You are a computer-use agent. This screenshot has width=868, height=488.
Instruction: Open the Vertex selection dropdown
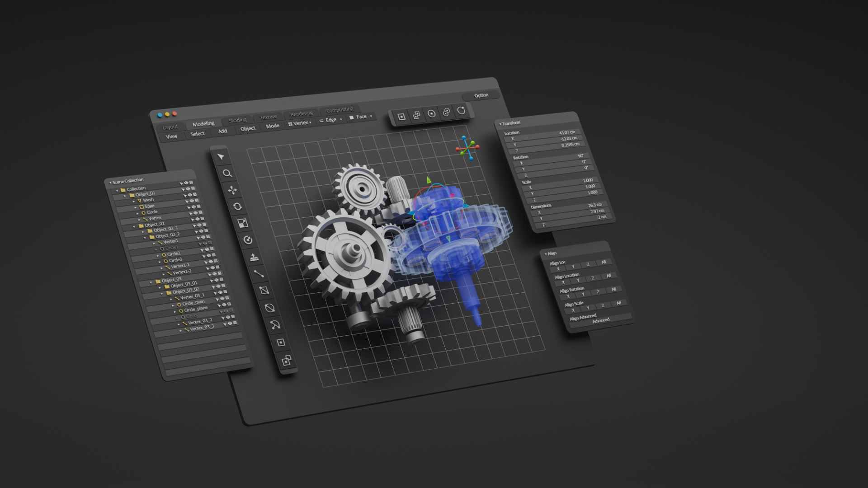300,123
